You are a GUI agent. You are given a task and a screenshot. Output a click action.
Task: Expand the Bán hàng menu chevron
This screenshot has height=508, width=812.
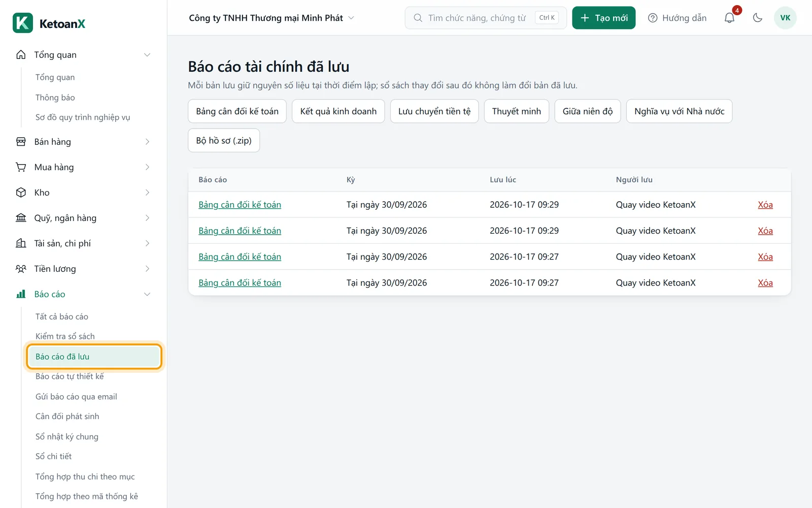147,142
